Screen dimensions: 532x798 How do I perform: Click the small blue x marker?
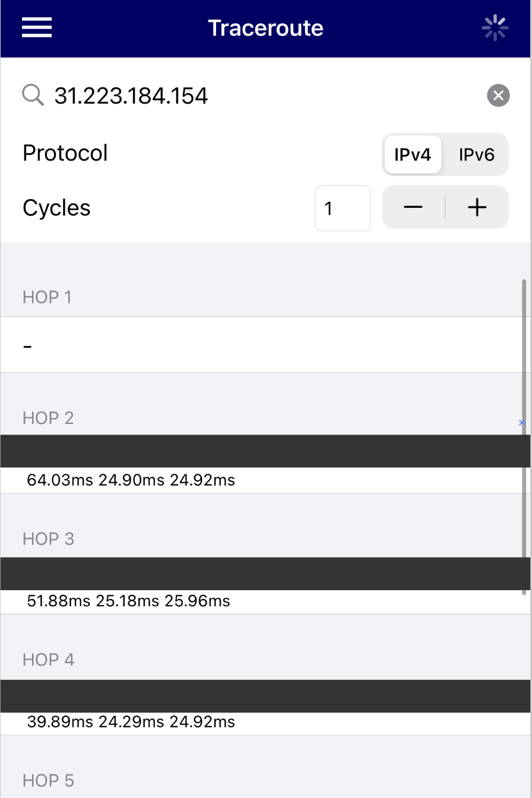tap(522, 423)
